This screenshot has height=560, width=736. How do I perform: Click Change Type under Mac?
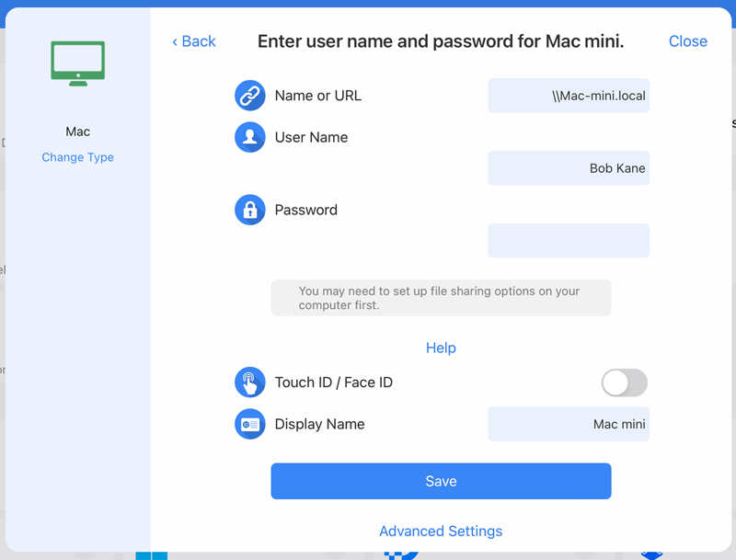coord(77,157)
